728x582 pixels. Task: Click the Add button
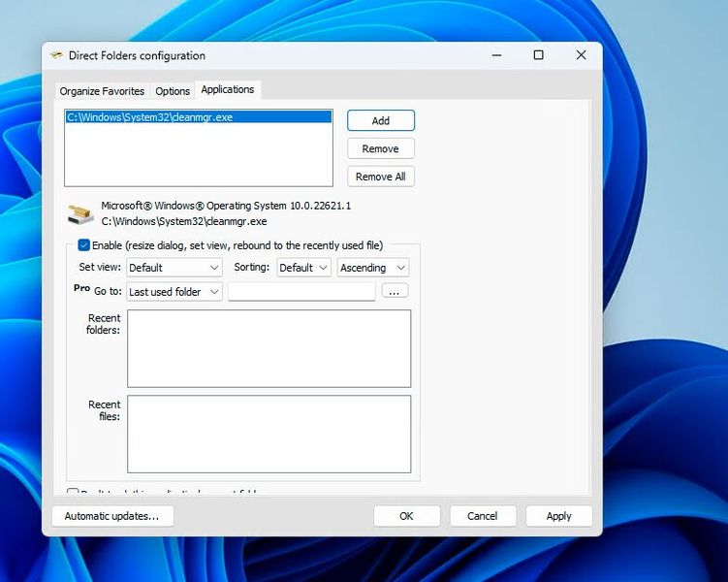point(381,121)
